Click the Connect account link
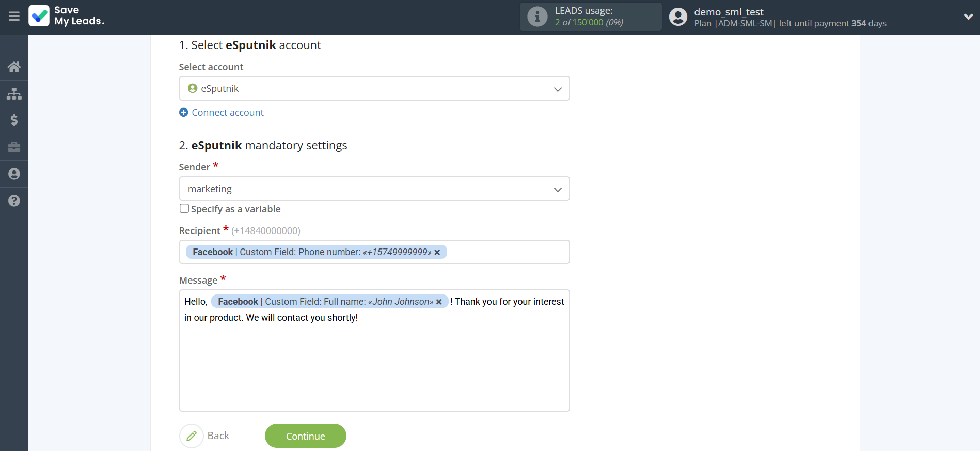 coord(227,113)
